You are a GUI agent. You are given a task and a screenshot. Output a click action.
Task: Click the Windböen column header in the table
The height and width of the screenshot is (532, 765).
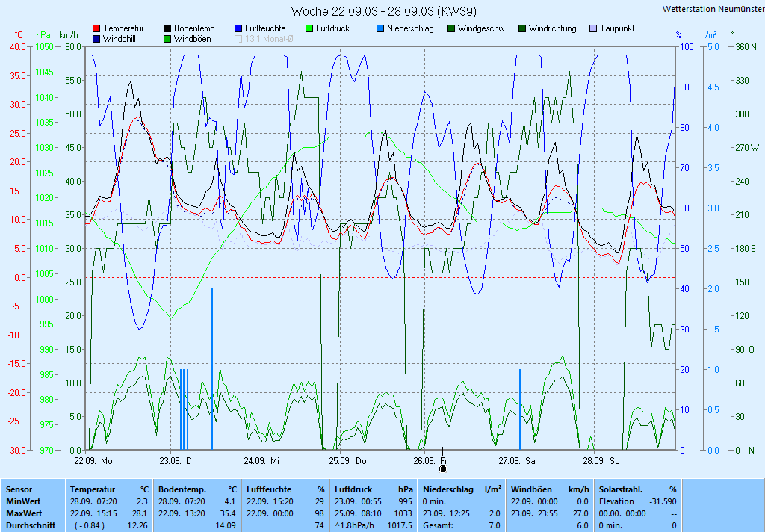coord(532,489)
